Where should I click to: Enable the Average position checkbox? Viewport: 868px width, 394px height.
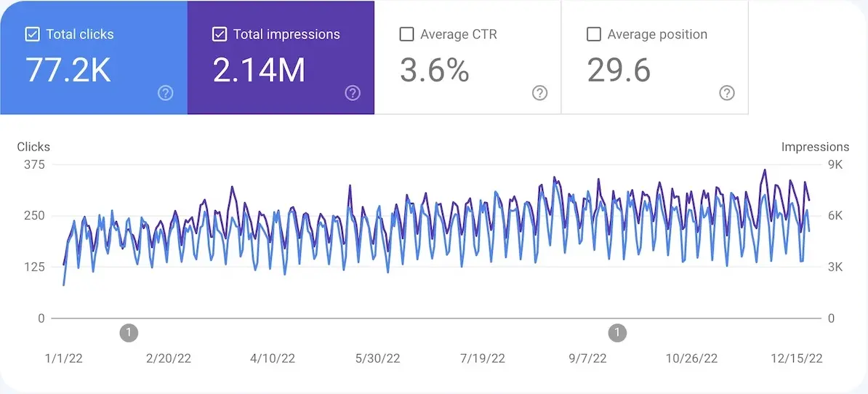tap(593, 34)
